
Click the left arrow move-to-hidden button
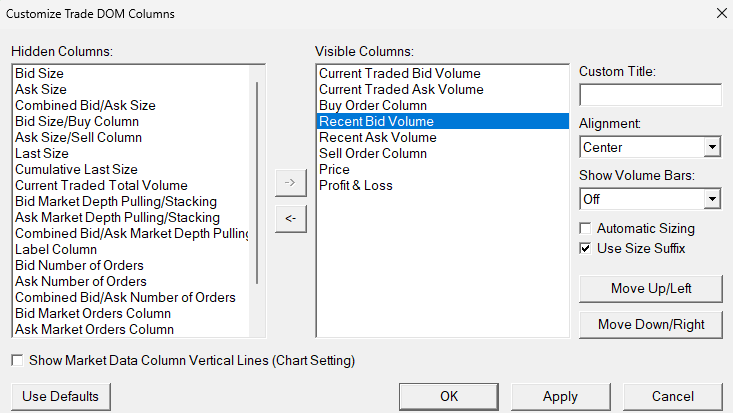point(290,220)
